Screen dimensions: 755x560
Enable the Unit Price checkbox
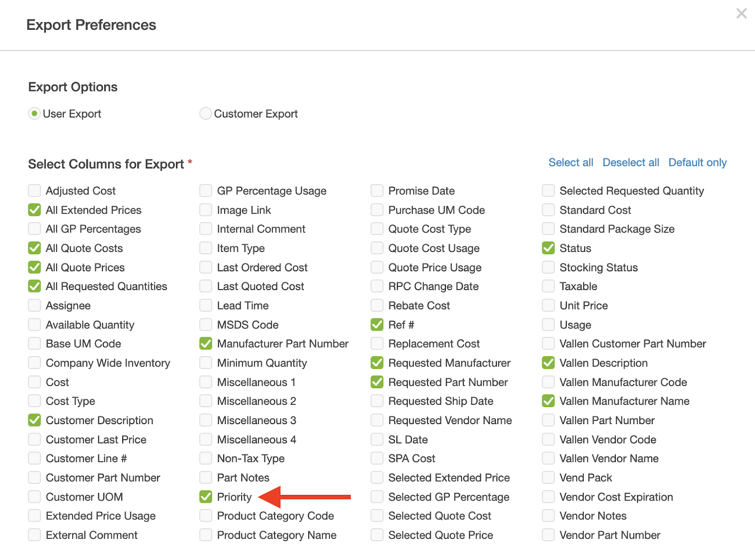click(548, 306)
